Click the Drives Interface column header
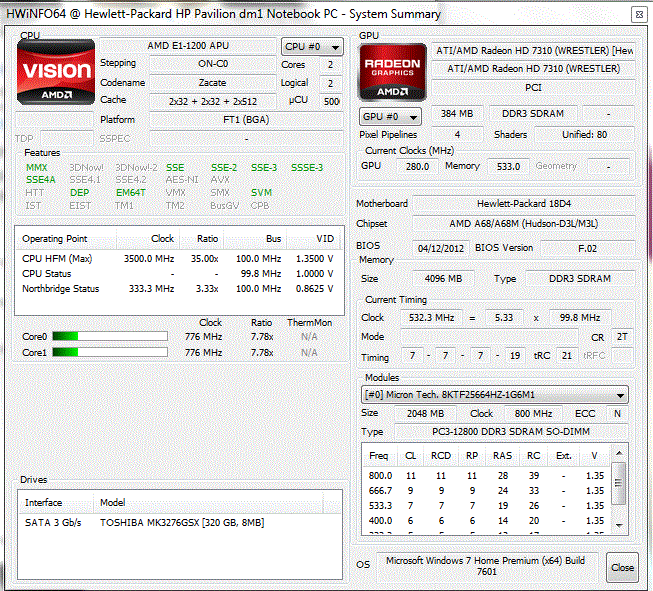This screenshot has height=591, width=653. coord(56,503)
